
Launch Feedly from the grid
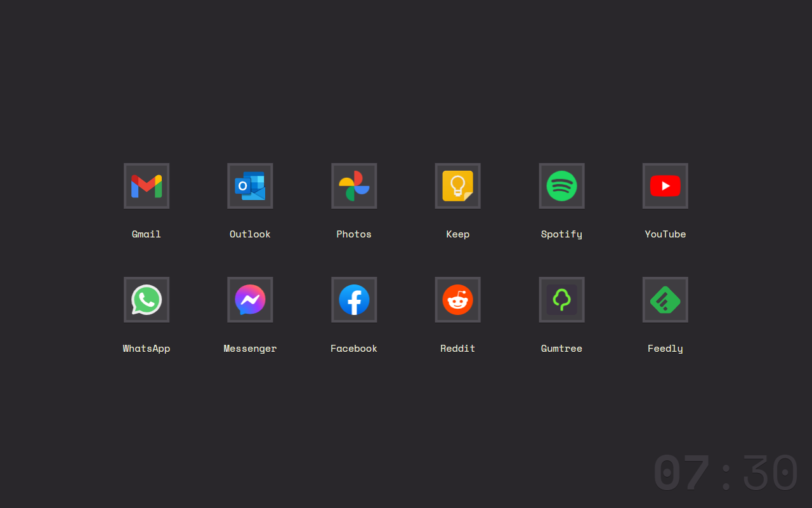(x=665, y=299)
